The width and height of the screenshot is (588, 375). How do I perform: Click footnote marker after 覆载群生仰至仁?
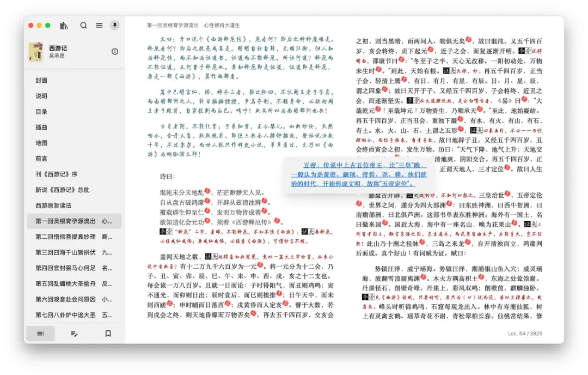pyautogui.click(x=207, y=211)
